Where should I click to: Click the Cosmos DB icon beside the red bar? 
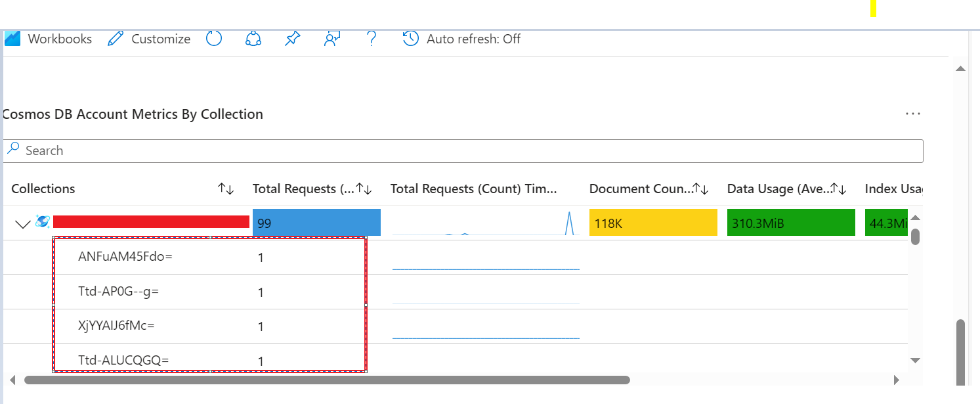click(42, 222)
